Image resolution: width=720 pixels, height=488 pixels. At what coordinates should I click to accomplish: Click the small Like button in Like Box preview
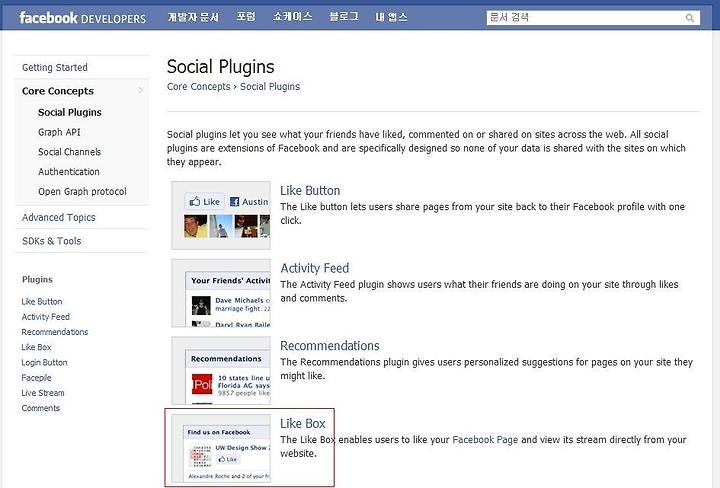pos(227,459)
